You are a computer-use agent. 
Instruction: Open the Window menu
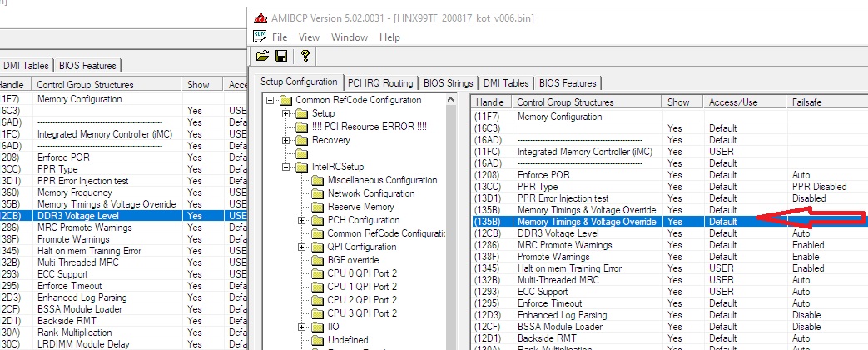(x=350, y=37)
